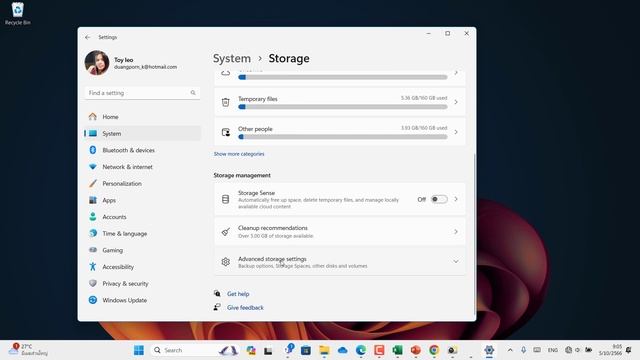640x360 pixels.
Task: Click the back arrow in Settings
Action: (87, 37)
